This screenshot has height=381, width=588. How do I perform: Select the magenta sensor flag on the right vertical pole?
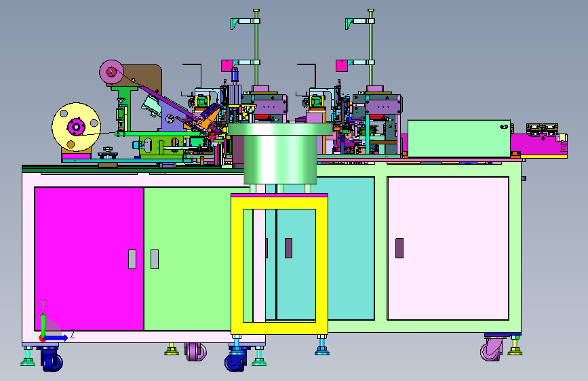coord(341,66)
